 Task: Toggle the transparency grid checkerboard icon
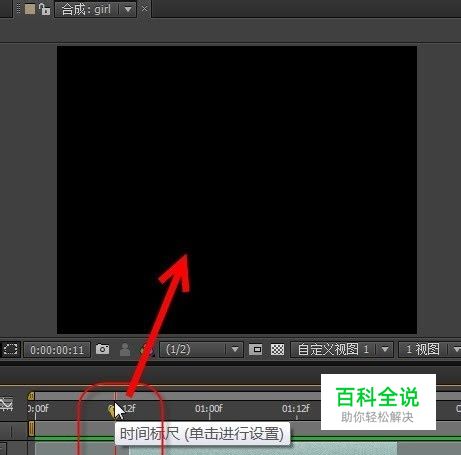277,349
